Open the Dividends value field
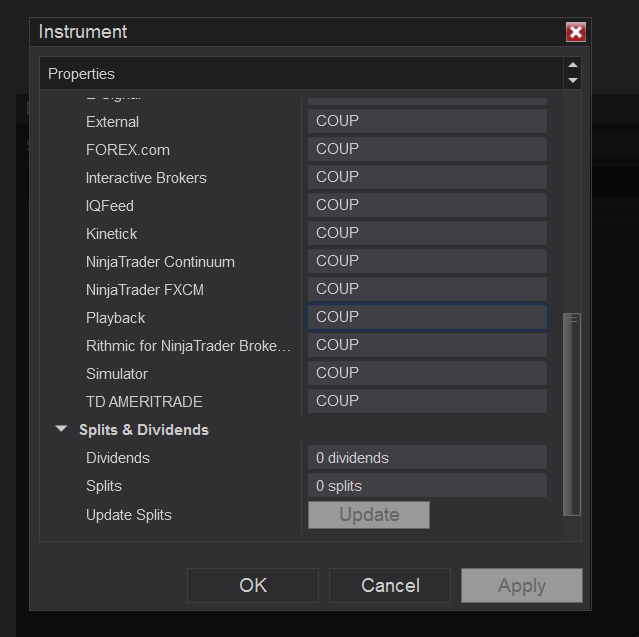639x637 pixels. point(427,458)
